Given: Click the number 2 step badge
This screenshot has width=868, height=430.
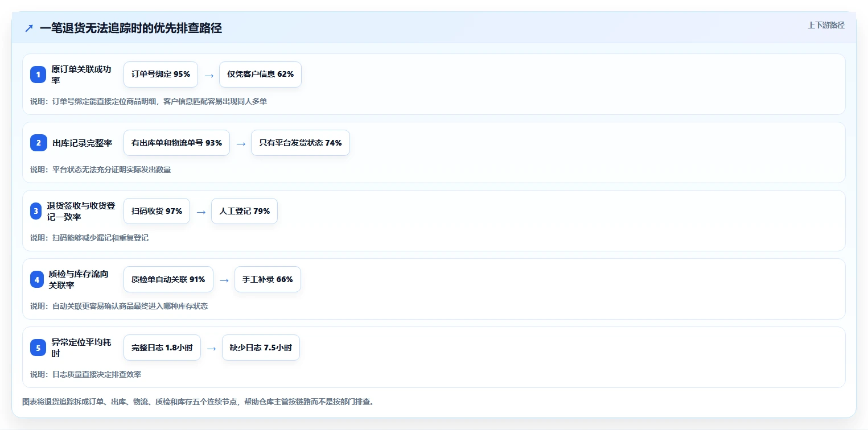Looking at the screenshot, I should [38, 143].
